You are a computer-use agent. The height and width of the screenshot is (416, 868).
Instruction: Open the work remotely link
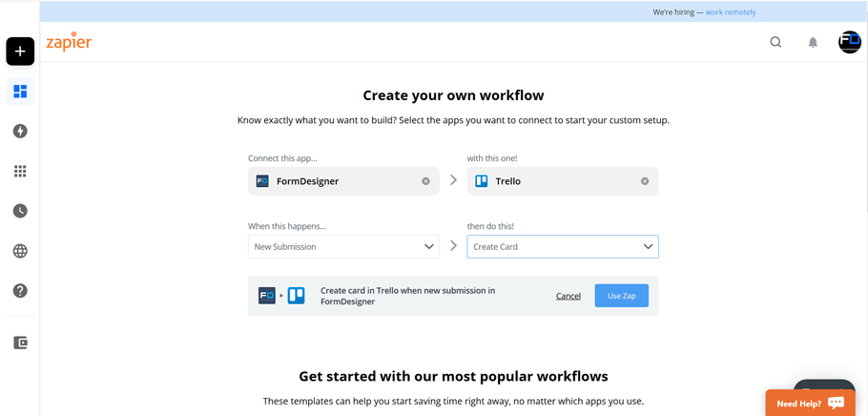coord(731,12)
